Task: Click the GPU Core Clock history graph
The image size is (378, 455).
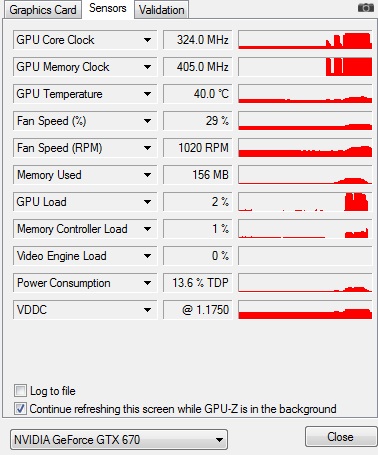Action: pyautogui.click(x=305, y=40)
